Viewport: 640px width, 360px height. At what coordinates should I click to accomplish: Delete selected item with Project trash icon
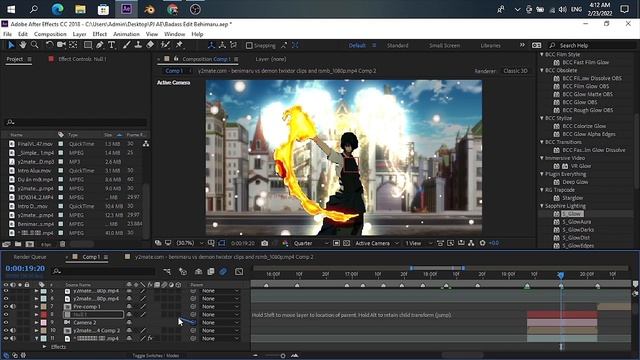coord(62,244)
